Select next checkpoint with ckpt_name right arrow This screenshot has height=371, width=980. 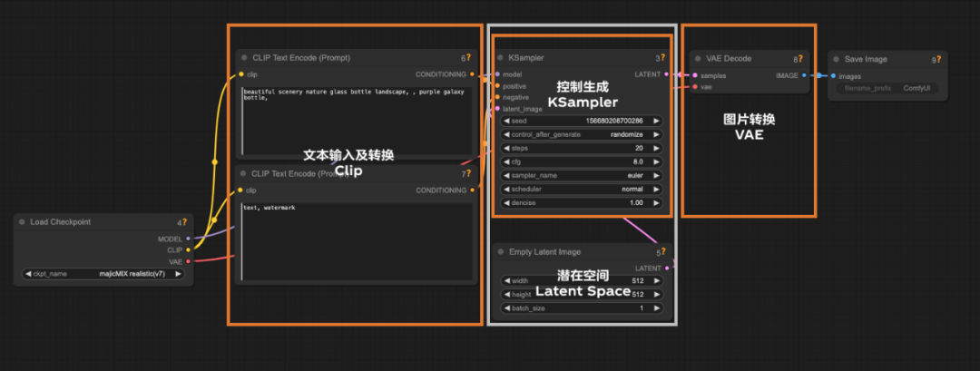(178, 274)
